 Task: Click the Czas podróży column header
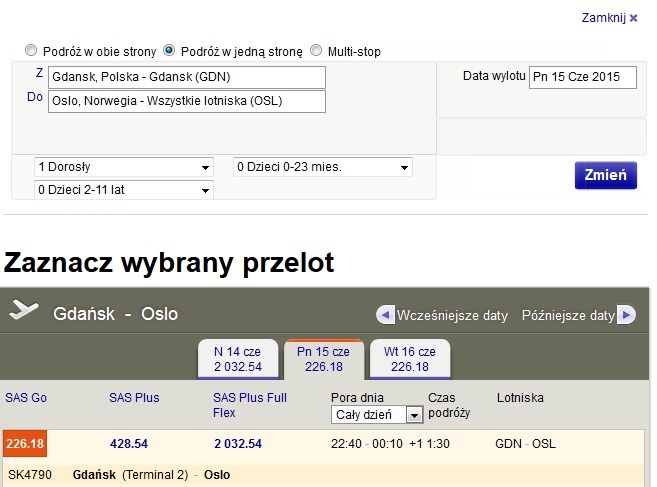click(449, 405)
